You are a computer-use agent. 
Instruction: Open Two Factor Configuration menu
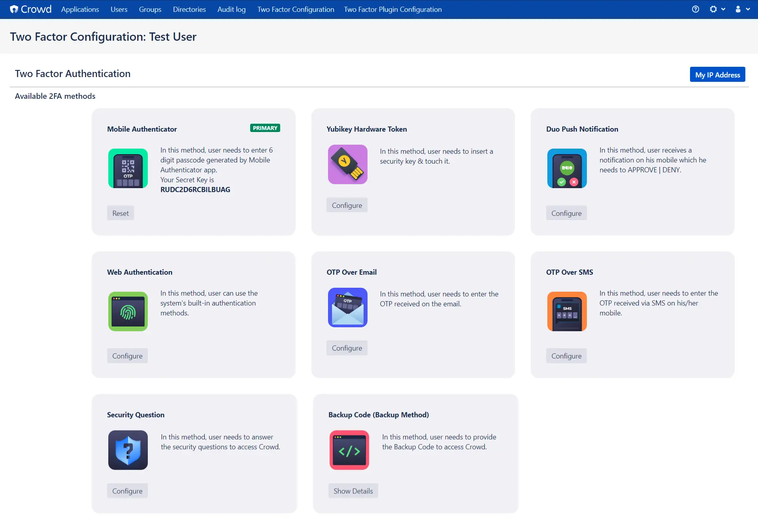[x=296, y=9]
